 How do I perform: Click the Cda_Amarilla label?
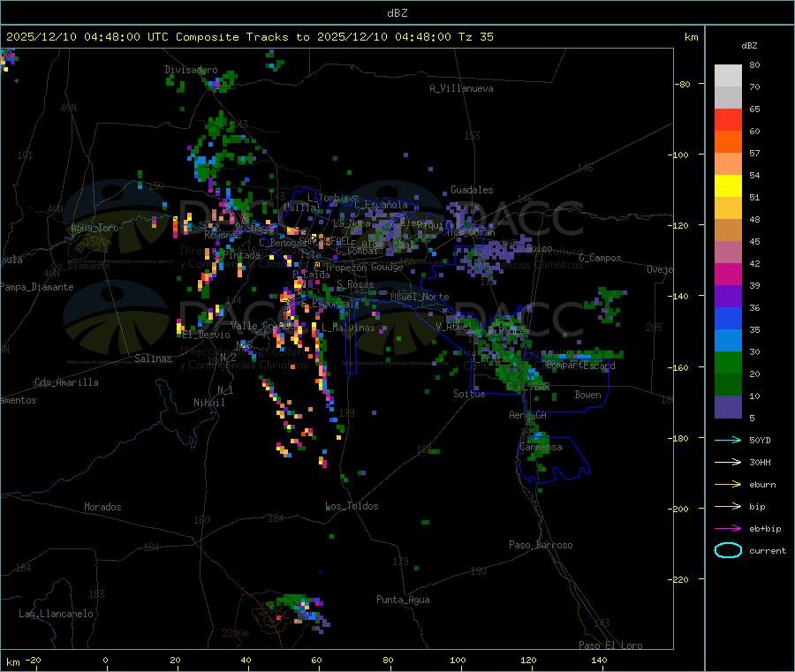(66, 382)
